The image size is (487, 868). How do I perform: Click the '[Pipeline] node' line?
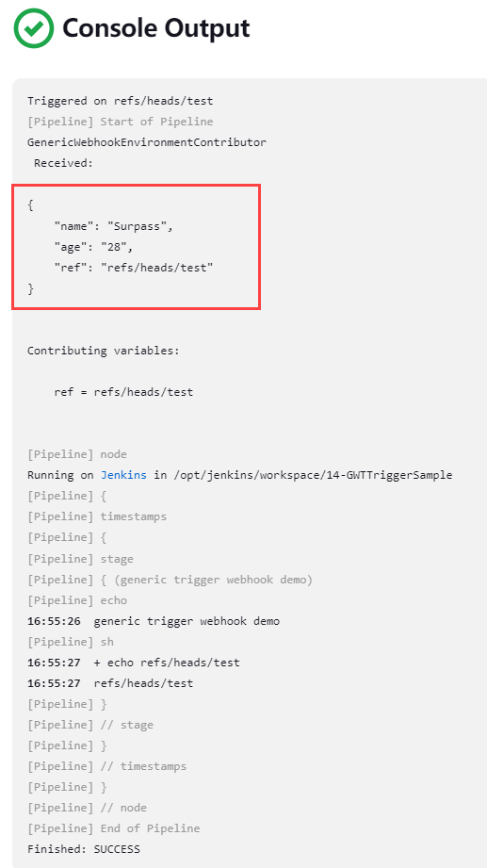(77, 454)
